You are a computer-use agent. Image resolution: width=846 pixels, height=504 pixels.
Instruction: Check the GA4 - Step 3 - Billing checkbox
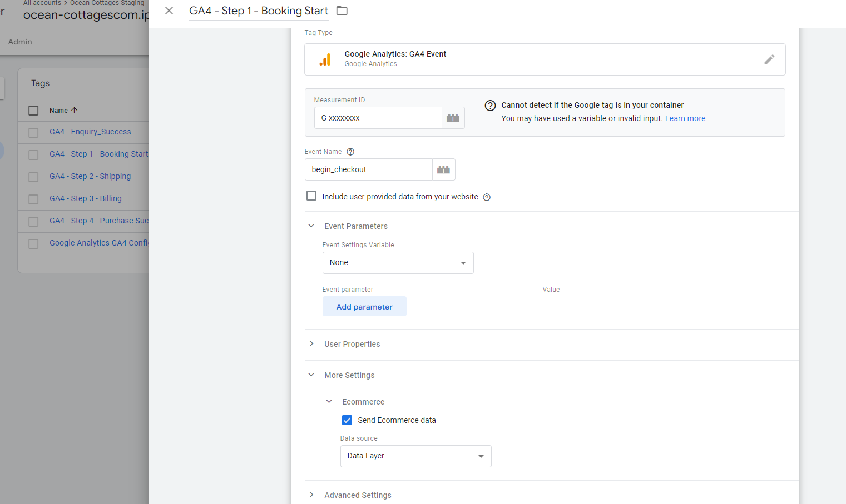pos(33,199)
